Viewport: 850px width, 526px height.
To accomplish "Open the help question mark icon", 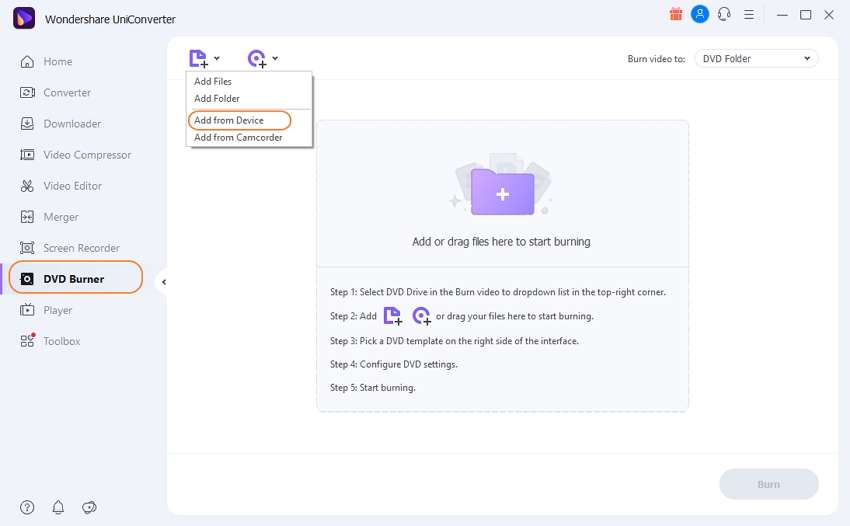I will [27, 507].
